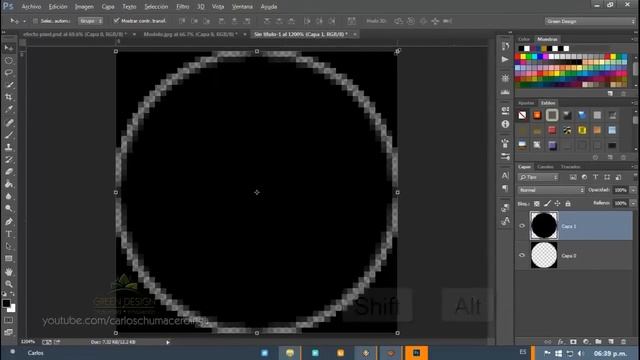Click the lock position icon
Screen dimensions: 640x360
point(558,203)
